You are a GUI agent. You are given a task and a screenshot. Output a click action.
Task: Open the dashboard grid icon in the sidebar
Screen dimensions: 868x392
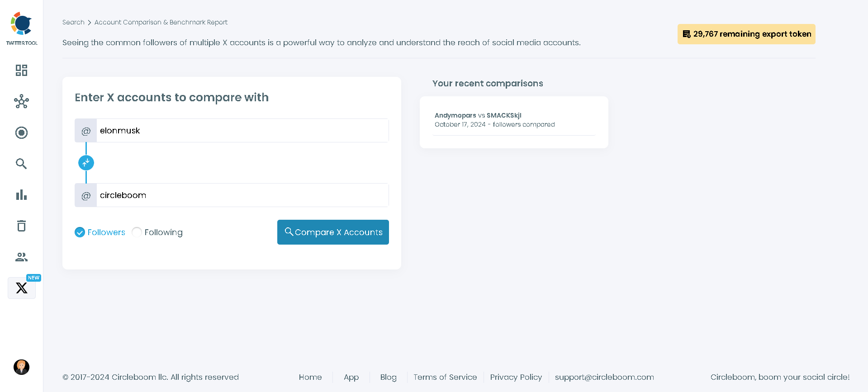pos(21,71)
